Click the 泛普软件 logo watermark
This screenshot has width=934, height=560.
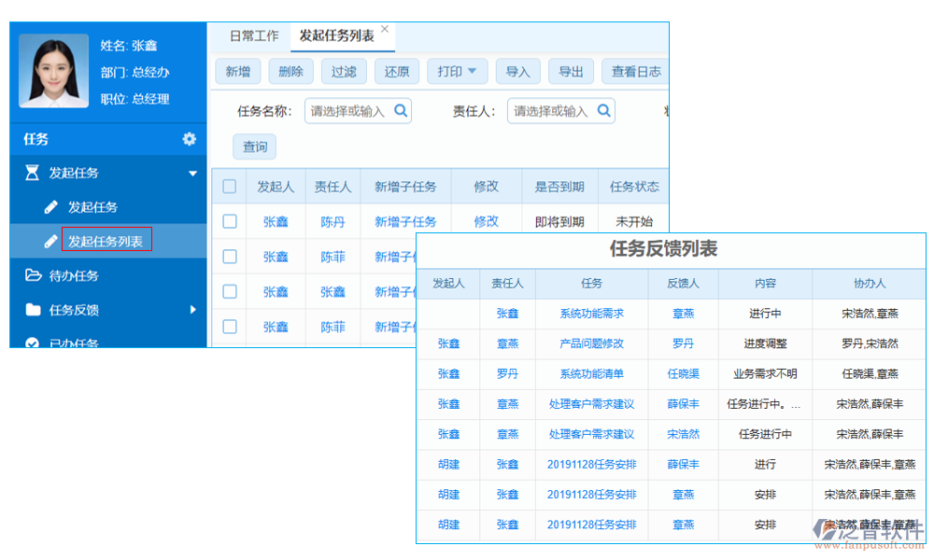point(869,534)
